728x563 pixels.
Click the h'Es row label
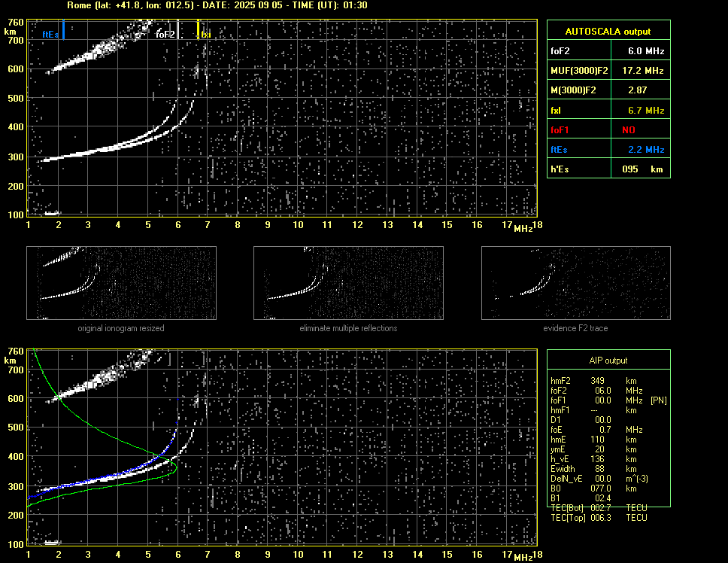(x=560, y=169)
